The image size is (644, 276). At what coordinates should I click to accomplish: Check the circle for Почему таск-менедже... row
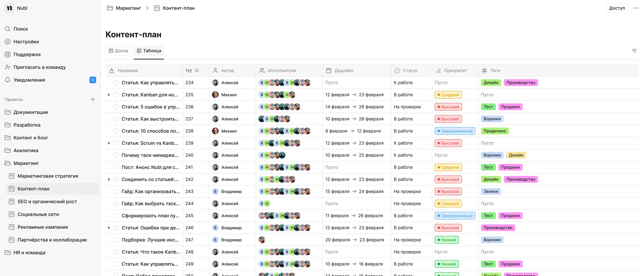tap(116, 155)
